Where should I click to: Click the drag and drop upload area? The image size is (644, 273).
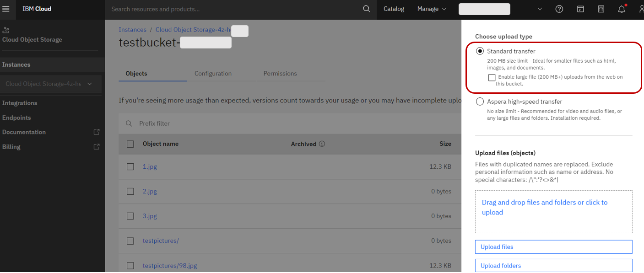tap(554, 212)
